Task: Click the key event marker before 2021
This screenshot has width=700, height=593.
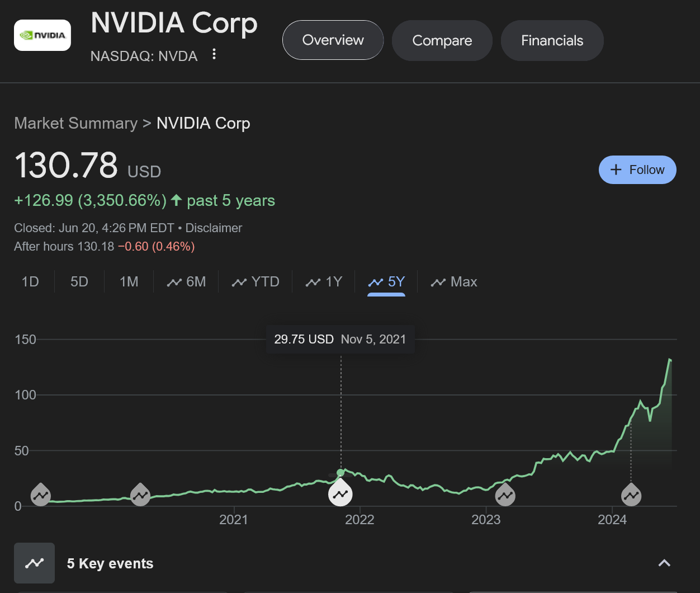Action: pos(140,495)
